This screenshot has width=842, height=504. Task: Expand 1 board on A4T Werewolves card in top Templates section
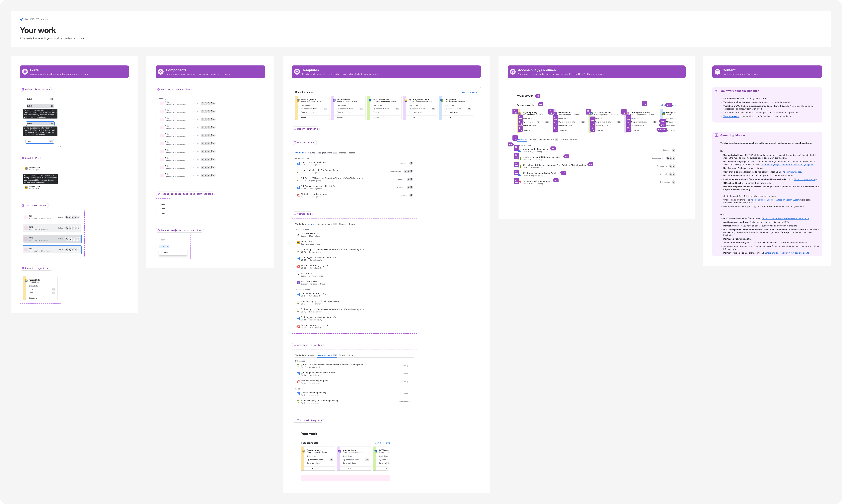[x=377, y=118]
